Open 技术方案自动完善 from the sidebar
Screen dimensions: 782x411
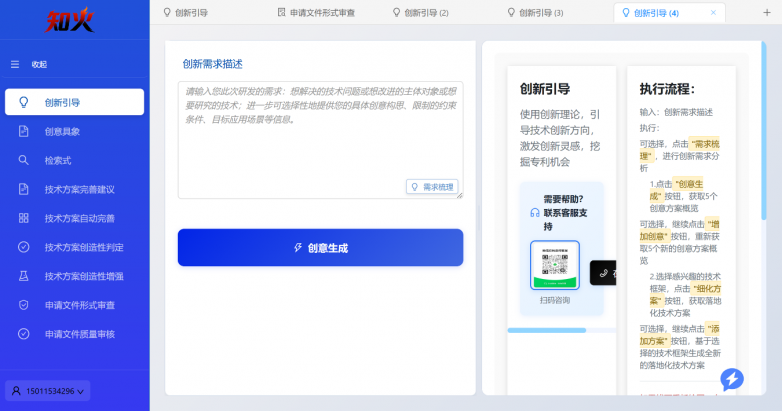pyautogui.click(x=79, y=218)
